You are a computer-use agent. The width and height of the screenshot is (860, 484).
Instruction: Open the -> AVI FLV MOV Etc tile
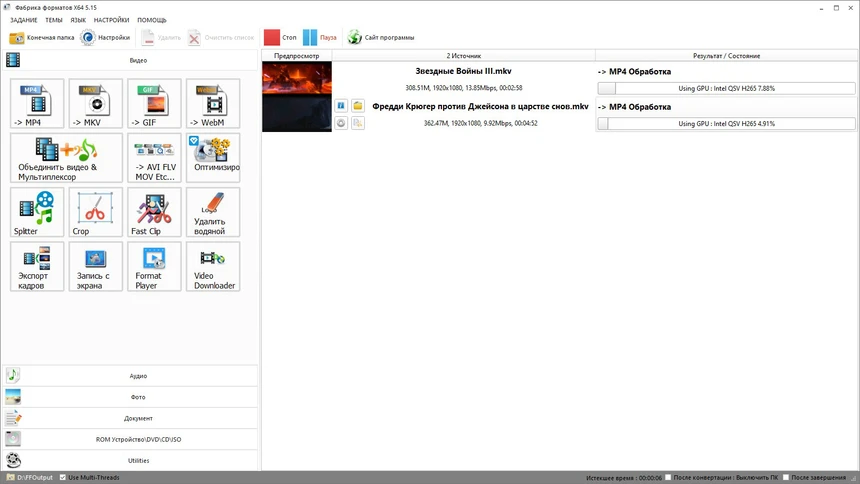coord(154,157)
